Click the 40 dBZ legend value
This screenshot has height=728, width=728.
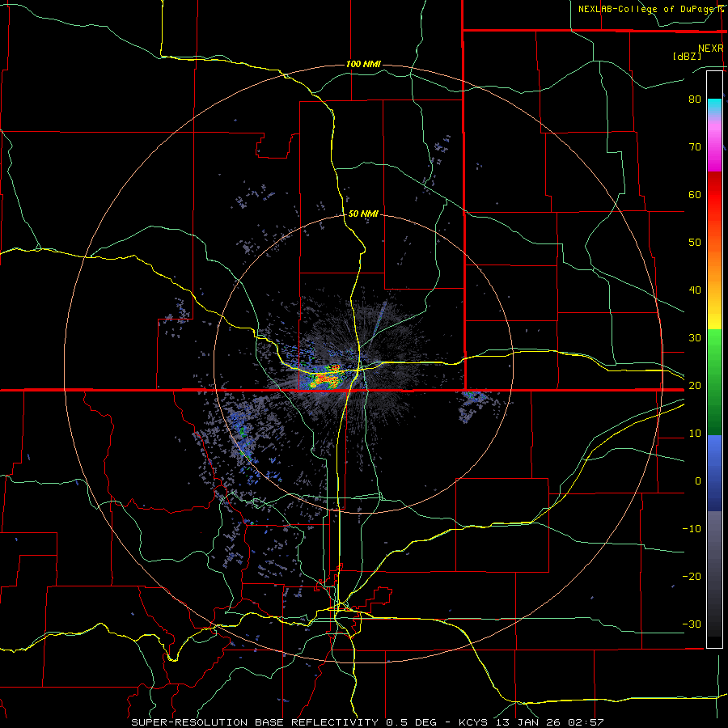click(695, 290)
